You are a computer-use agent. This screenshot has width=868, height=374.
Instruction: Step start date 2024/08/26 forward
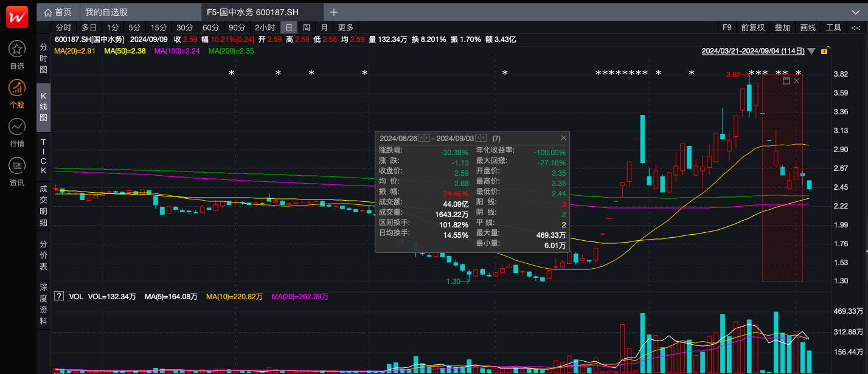(x=427, y=138)
